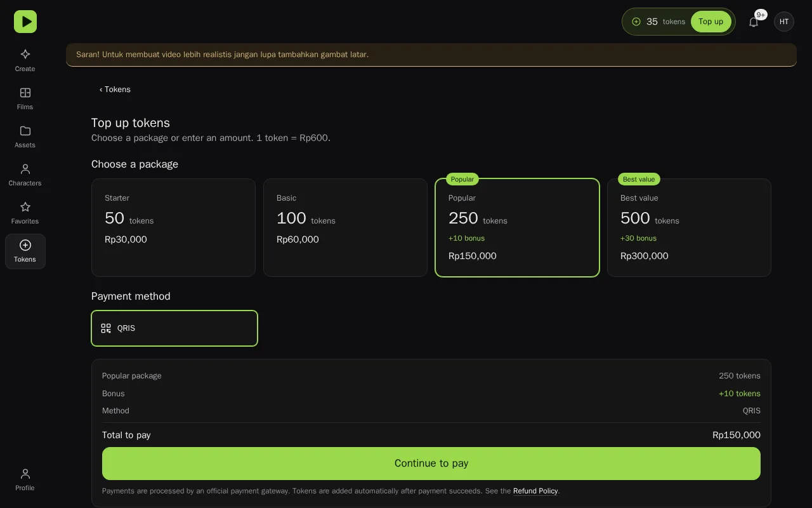Click the Rp300,000 price text

[645, 256]
